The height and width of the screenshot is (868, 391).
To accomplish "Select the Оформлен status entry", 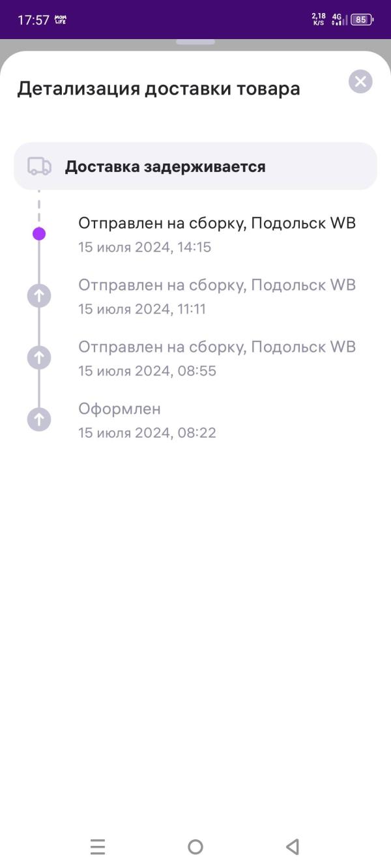I will (147, 420).
